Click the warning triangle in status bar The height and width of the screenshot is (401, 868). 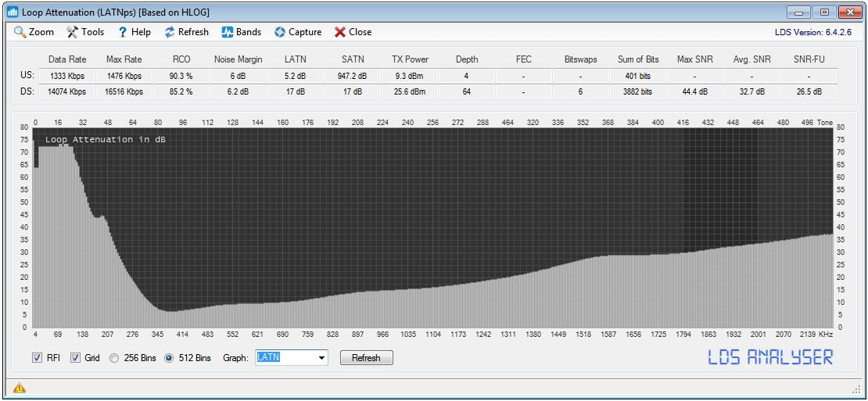point(19,388)
